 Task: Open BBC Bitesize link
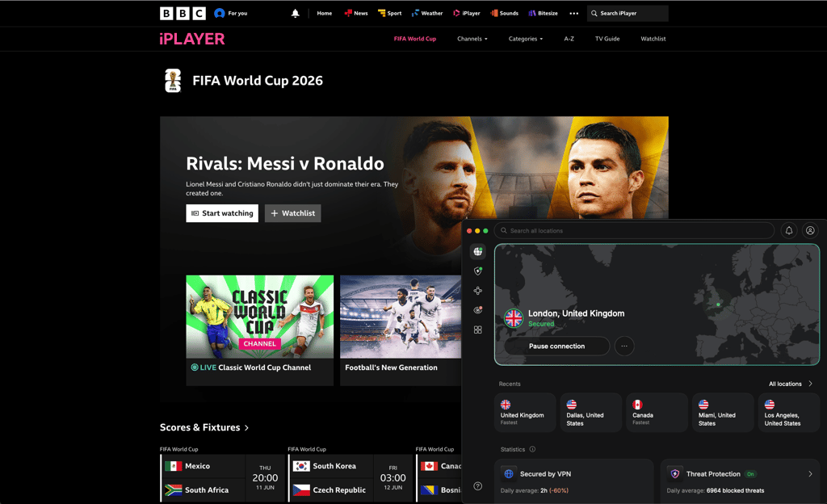(x=544, y=13)
